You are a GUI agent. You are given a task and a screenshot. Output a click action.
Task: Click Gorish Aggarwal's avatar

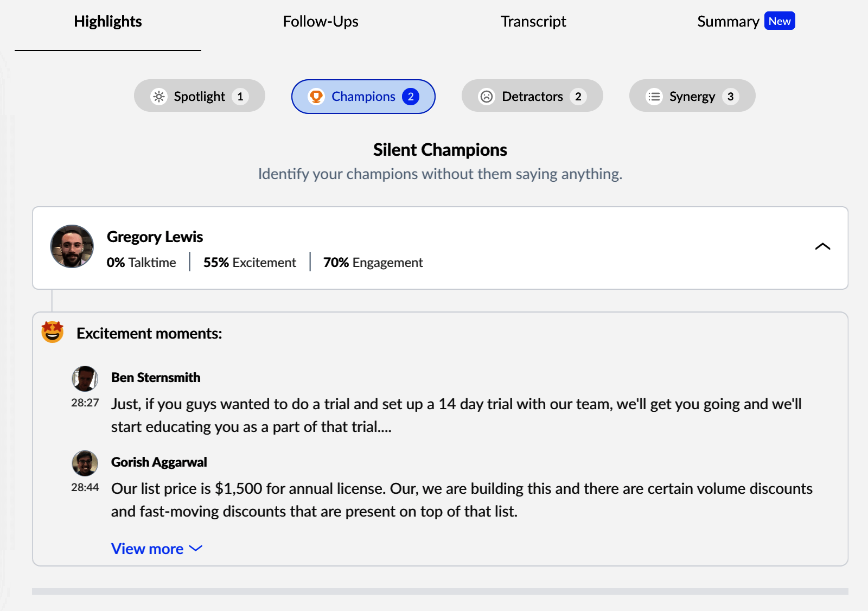pyautogui.click(x=85, y=463)
